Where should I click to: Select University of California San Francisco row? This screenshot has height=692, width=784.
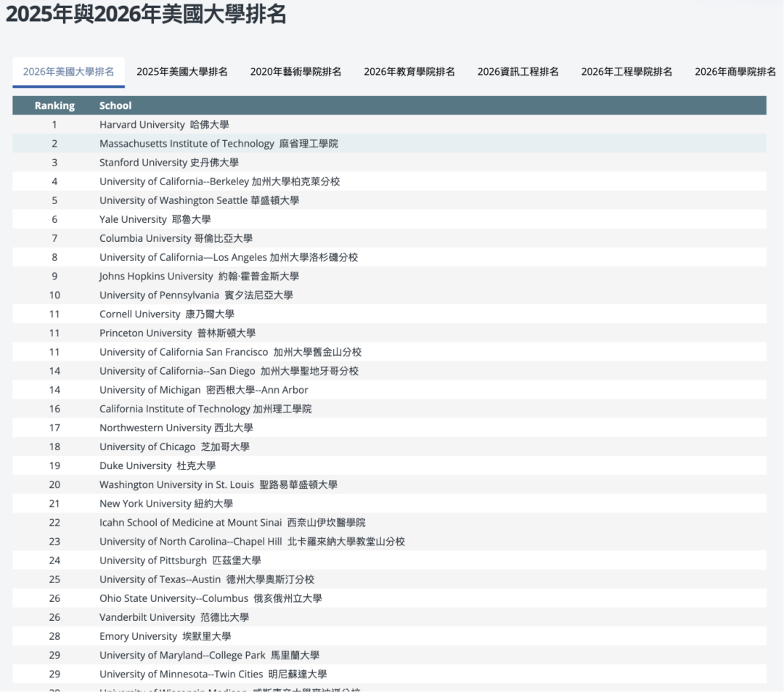pyautogui.click(x=390, y=352)
